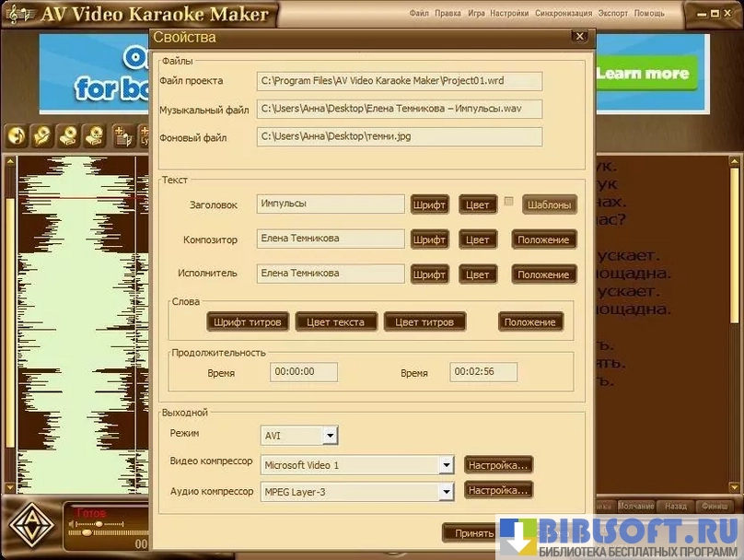Click the treble clef app icon
Screen dimensions: 744x560
[x=17, y=14]
